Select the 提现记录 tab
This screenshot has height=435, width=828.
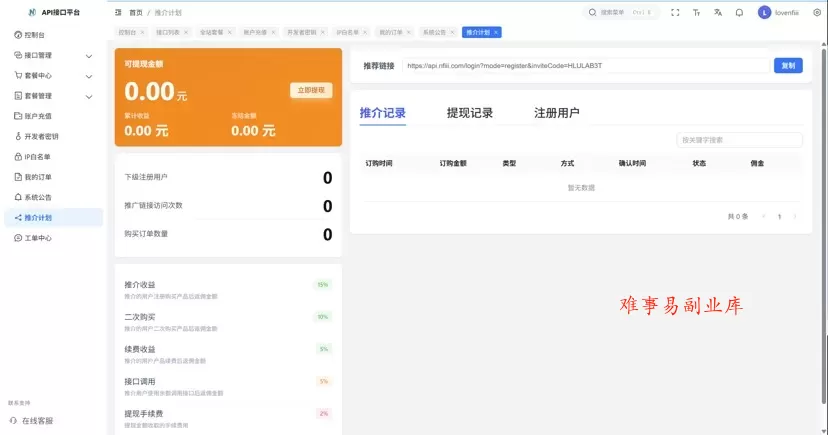click(469, 113)
